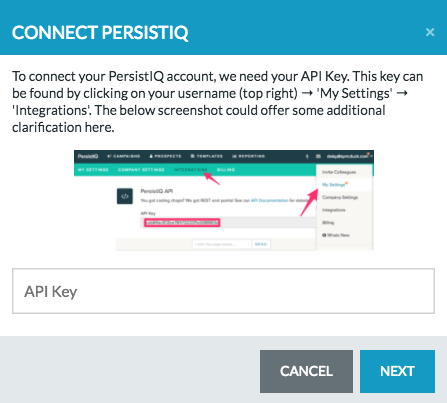This screenshot has width=447, height=403.
Task: Choose My Settings in the dropdown menu
Action: pos(334,185)
